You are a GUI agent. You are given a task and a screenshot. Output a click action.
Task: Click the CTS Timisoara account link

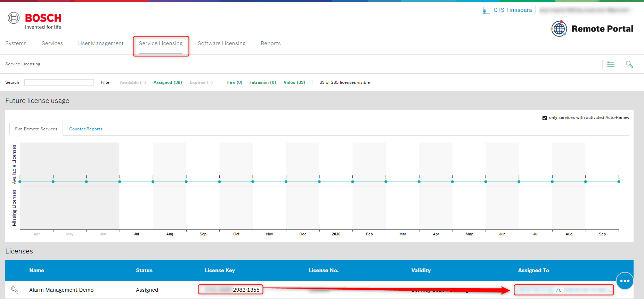point(513,10)
